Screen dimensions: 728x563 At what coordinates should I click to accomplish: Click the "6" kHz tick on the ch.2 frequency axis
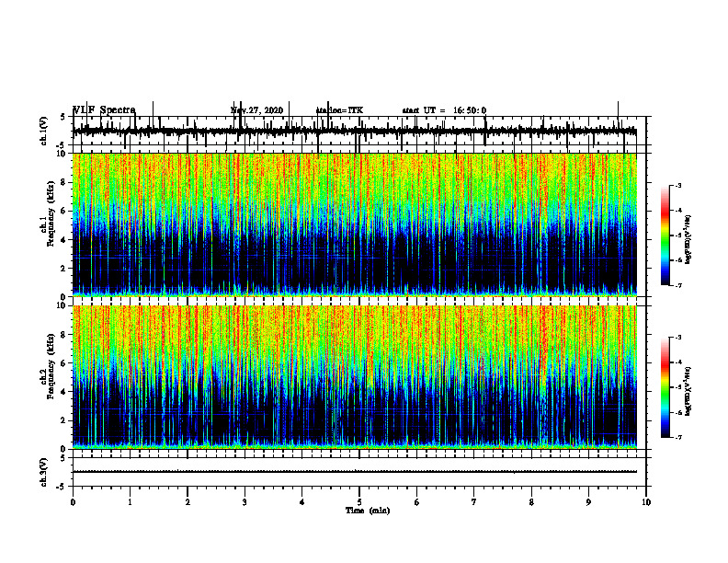64,363
